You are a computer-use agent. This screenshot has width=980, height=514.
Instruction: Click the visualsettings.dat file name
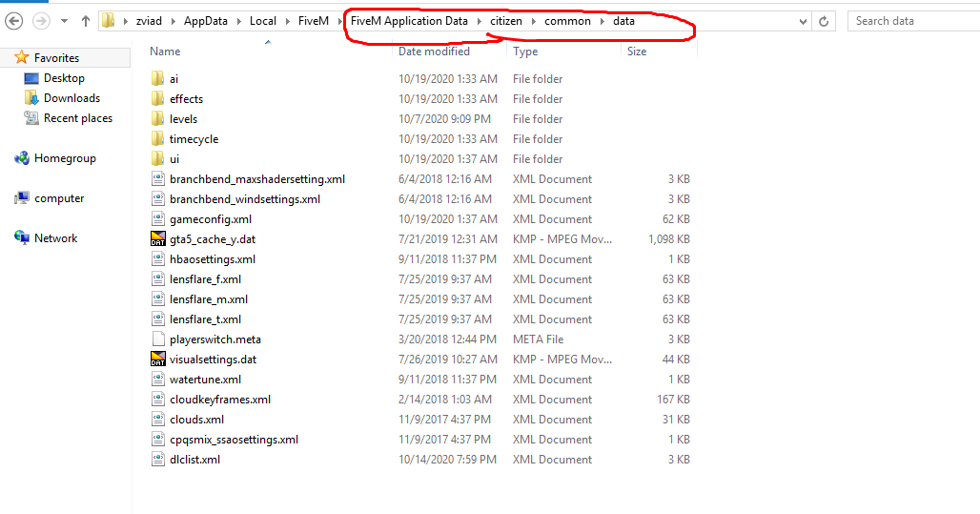[x=214, y=360]
